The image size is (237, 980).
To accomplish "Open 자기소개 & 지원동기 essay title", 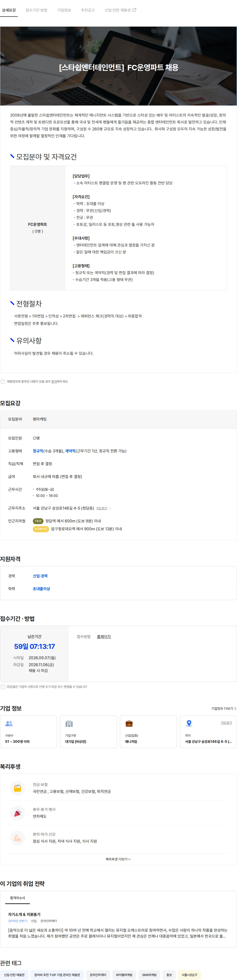I will tap(24, 914).
